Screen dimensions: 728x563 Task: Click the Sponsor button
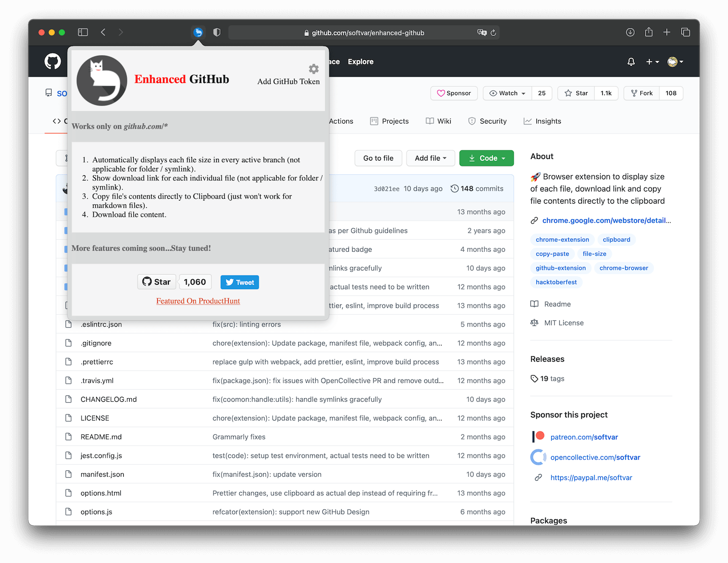click(x=454, y=93)
